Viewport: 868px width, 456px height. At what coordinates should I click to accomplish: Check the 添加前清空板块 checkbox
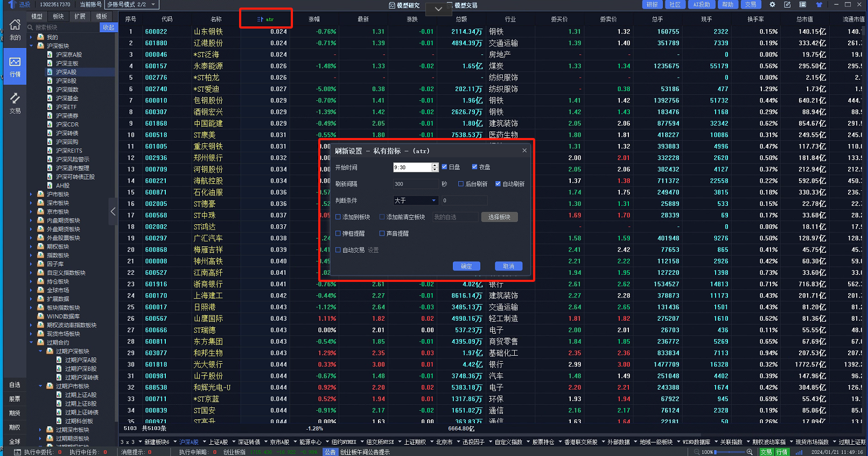tap(382, 217)
